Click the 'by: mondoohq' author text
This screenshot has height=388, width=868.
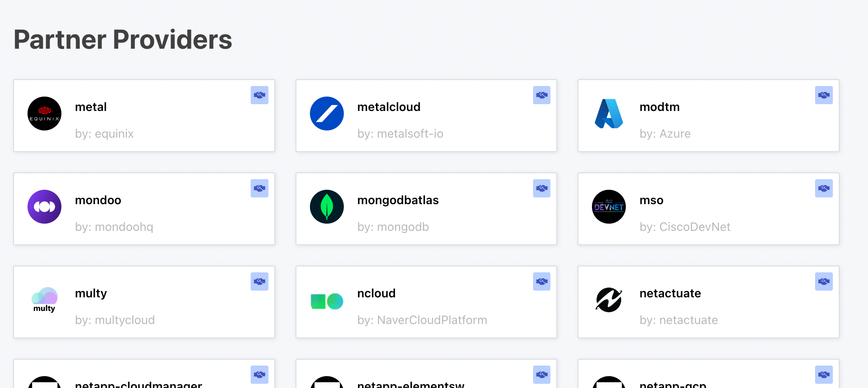pos(114,227)
